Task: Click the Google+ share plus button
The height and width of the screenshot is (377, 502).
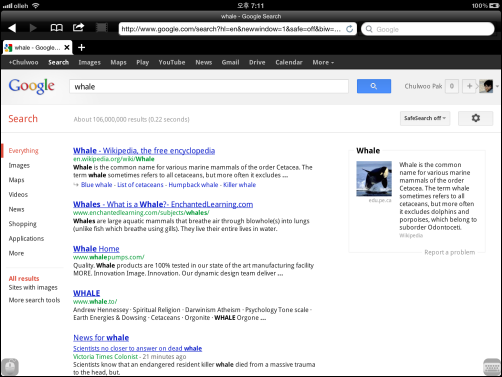Action: point(469,86)
